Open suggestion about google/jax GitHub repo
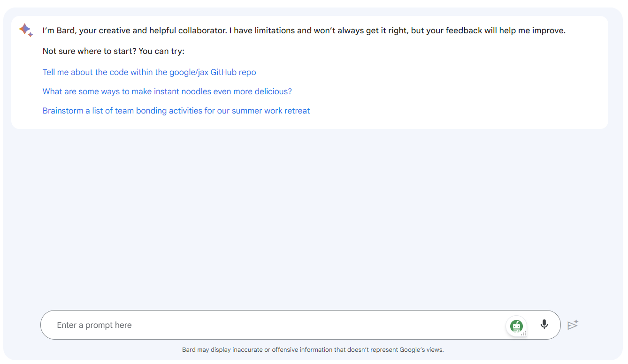The width and height of the screenshot is (628, 364). 149,72
